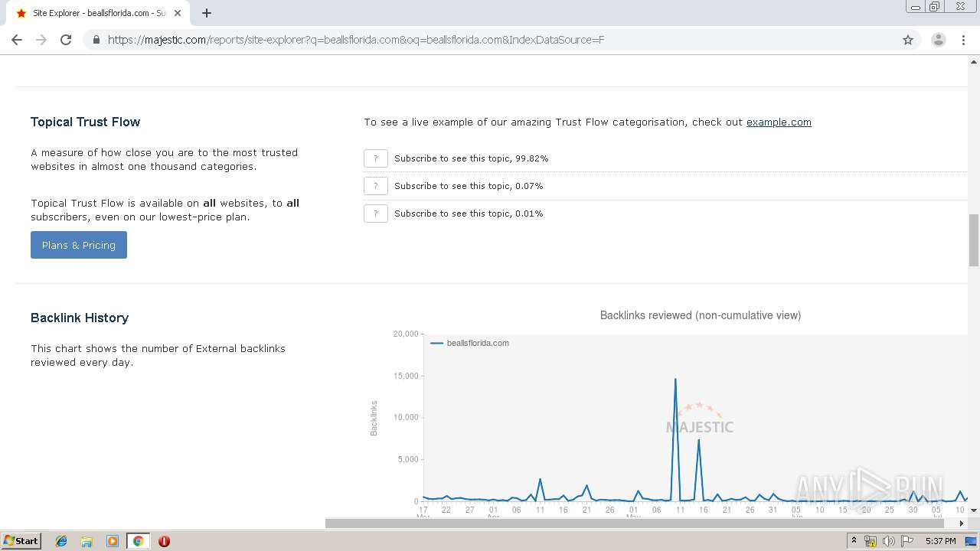Image resolution: width=980 pixels, height=551 pixels.
Task: Open the Windows Start menu
Action: tap(21, 541)
